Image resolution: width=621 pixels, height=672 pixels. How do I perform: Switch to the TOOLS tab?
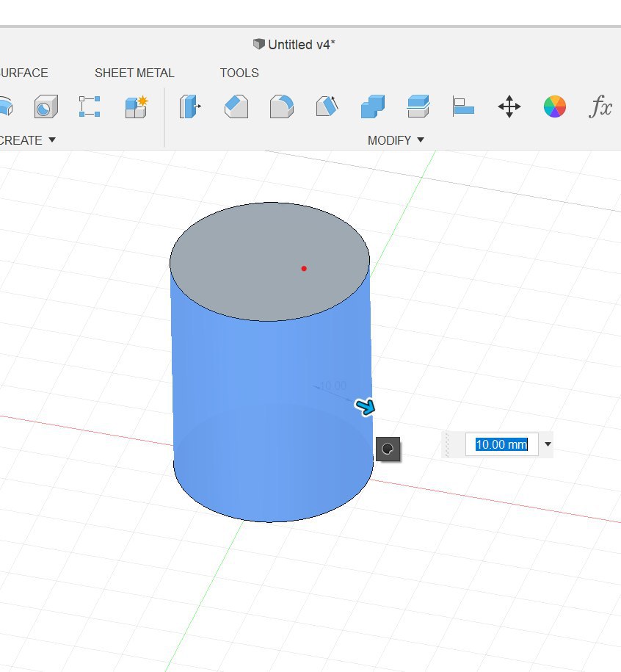[x=239, y=73]
